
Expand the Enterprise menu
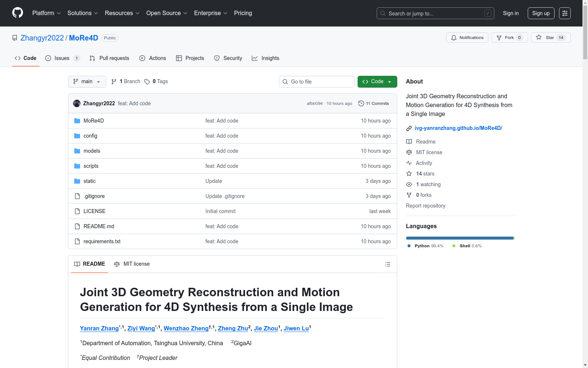pyautogui.click(x=211, y=13)
